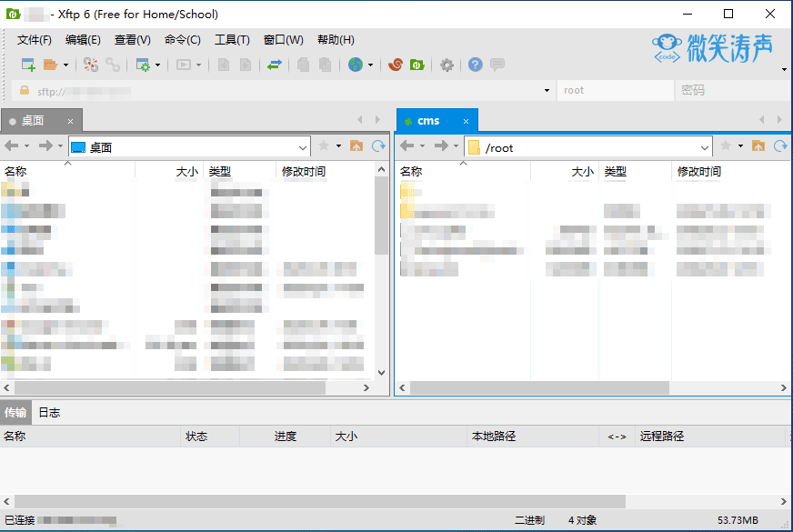Open options with the gear icon
This screenshot has width=793, height=532.
(x=447, y=65)
